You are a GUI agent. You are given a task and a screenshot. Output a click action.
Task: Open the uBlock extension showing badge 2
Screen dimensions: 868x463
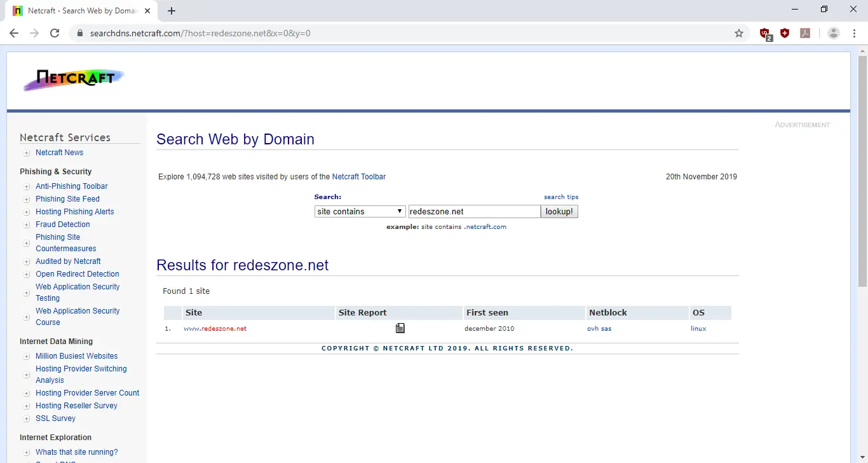765,34
